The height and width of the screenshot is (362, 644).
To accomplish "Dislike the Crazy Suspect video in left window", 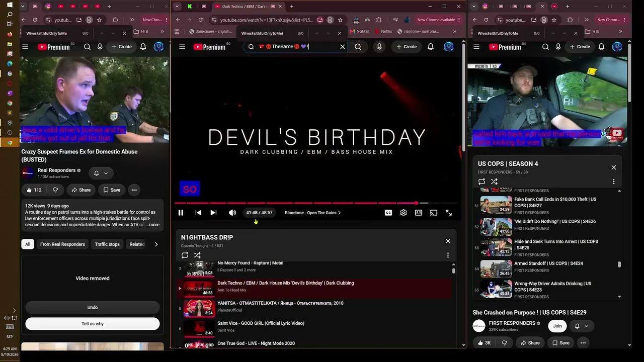I will 55,190.
